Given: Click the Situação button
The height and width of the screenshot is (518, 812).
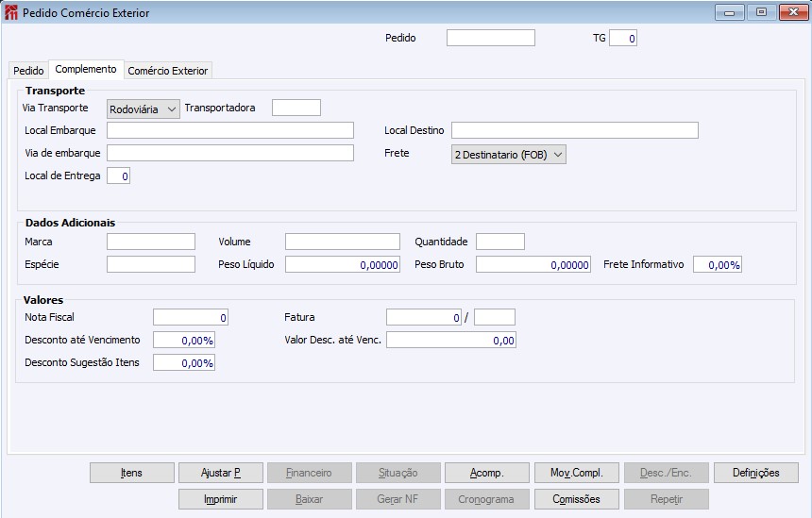Looking at the screenshot, I should point(398,473).
